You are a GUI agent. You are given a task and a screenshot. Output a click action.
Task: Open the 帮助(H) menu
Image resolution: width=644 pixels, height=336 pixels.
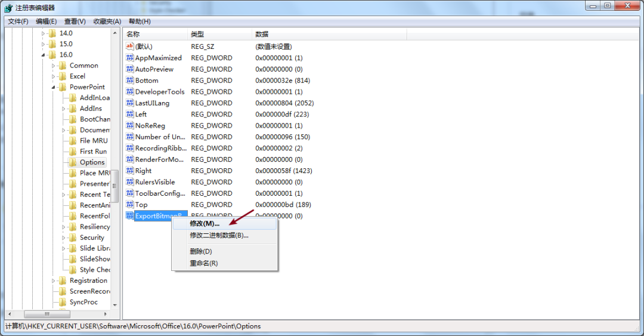(x=140, y=21)
